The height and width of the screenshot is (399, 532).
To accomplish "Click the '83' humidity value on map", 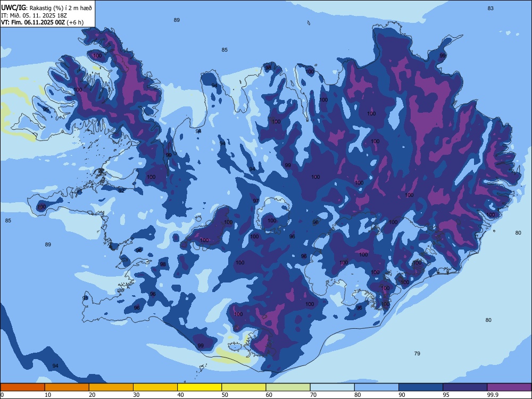I will (491, 9).
